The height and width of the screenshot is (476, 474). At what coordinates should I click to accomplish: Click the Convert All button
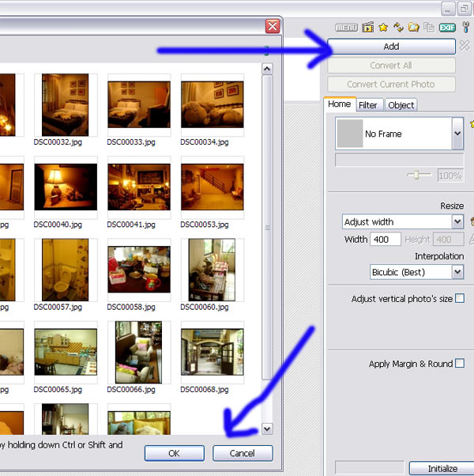tap(391, 66)
